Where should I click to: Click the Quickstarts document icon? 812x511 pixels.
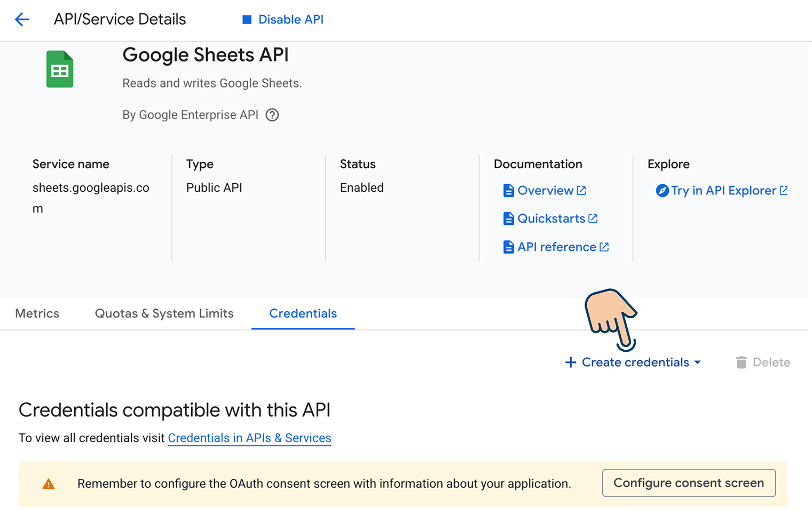click(x=509, y=218)
